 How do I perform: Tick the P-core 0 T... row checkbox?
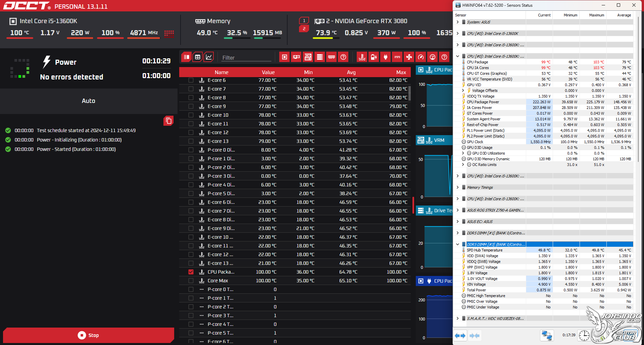tap(191, 289)
